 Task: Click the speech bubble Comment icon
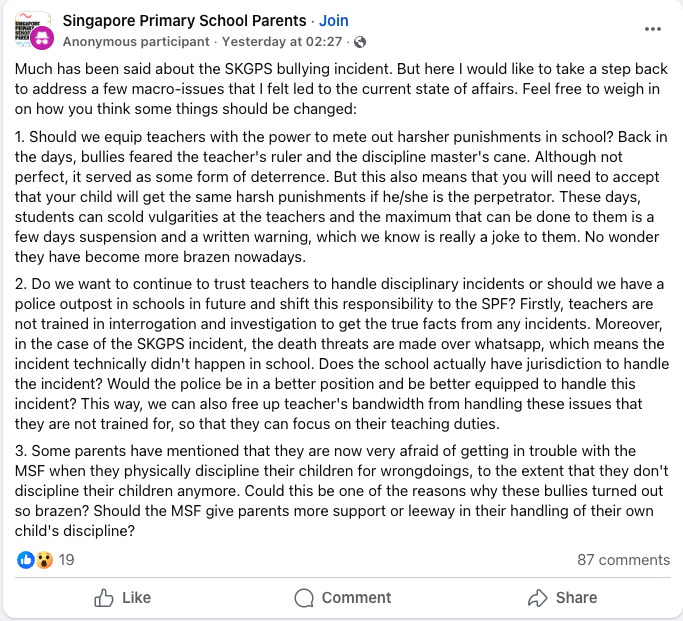click(304, 597)
